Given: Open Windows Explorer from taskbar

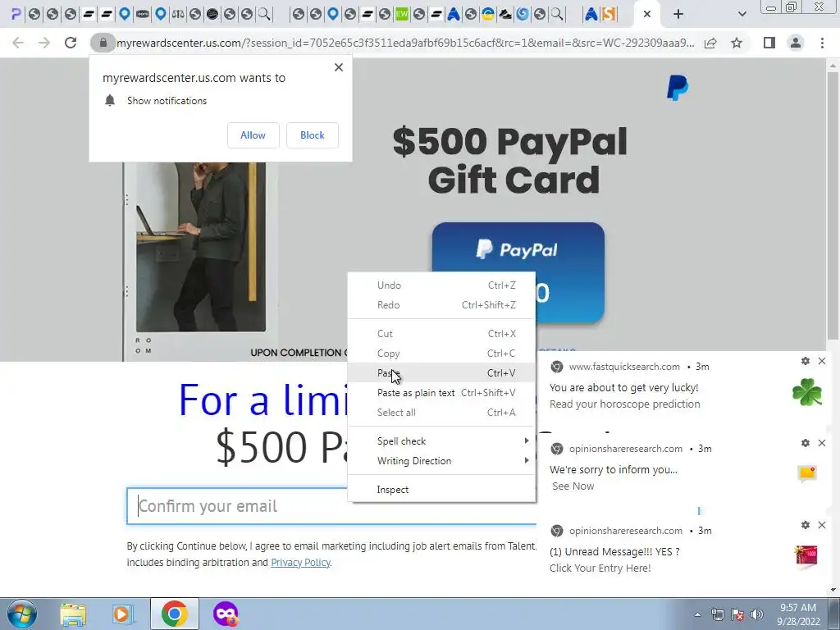Looking at the screenshot, I should (x=73, y=614).
